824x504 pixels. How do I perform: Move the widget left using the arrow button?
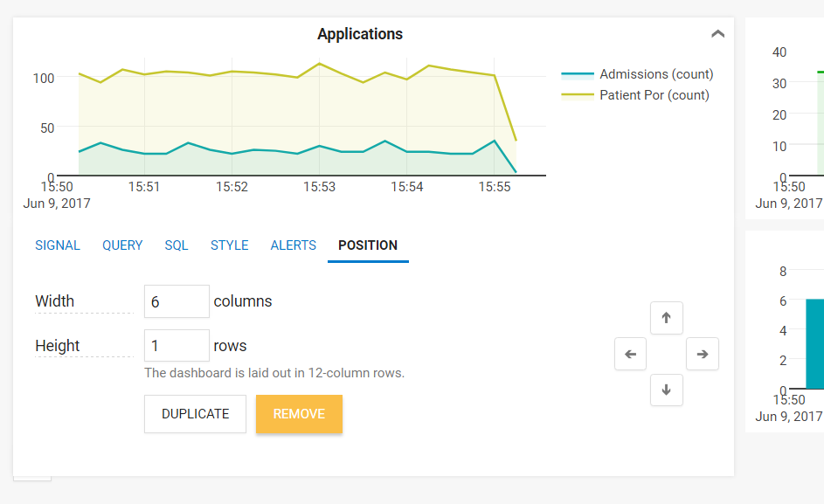coord(630,354)
